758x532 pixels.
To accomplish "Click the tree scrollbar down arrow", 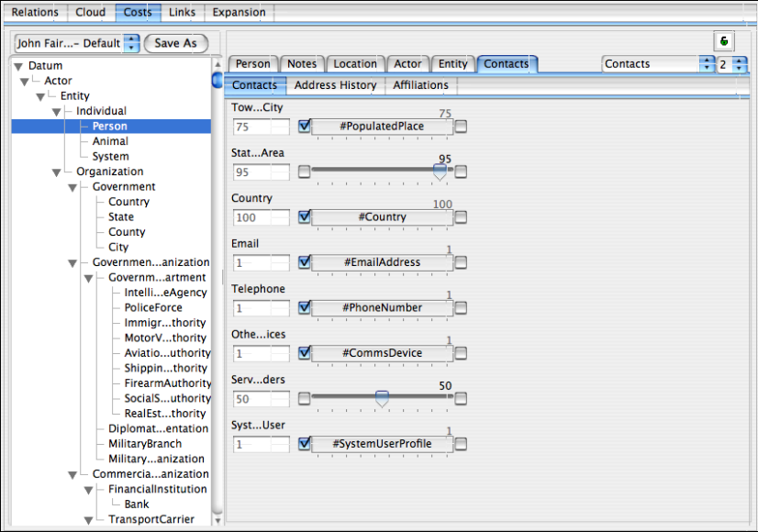I will [217, 520].
